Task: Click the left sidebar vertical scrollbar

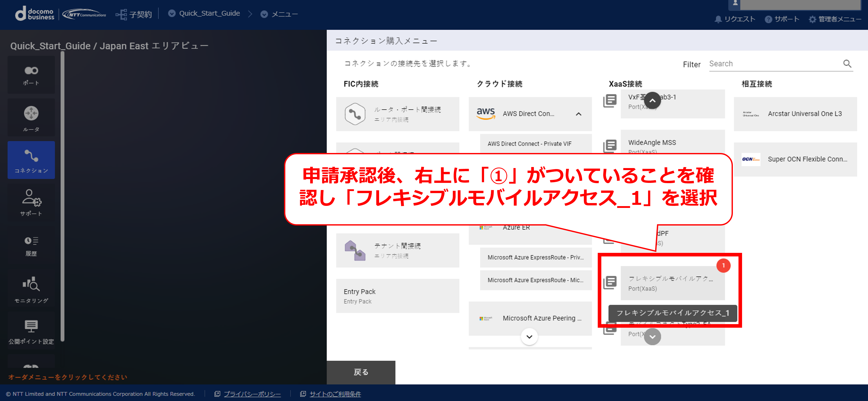Action: [62, 196]
